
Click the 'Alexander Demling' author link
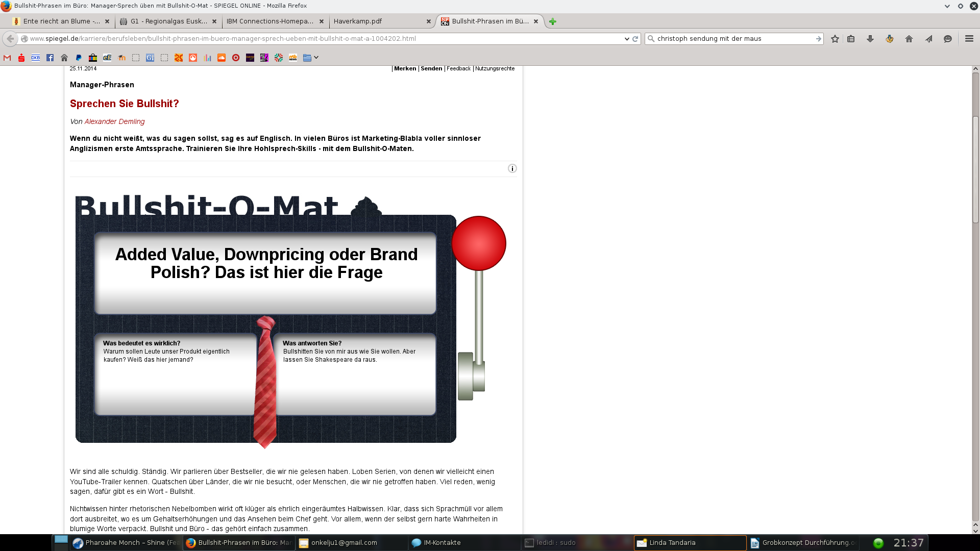click(114, 121)
